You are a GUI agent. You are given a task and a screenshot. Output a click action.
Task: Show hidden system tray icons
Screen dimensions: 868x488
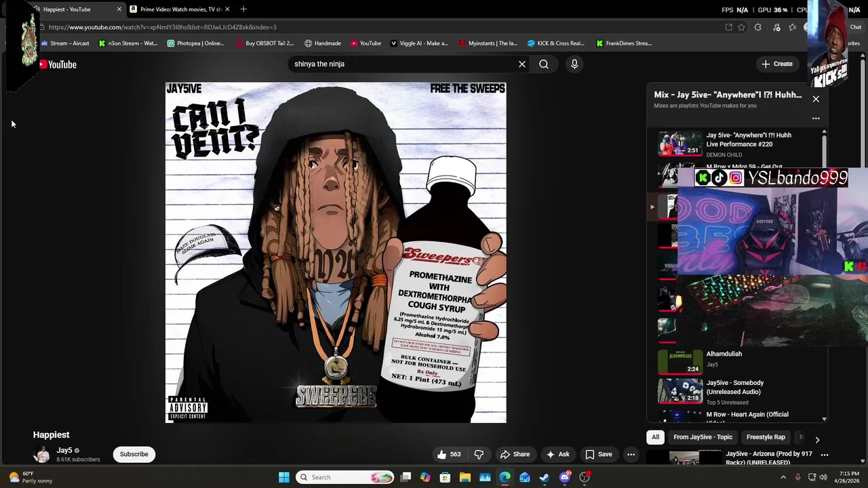coord(783,477)
